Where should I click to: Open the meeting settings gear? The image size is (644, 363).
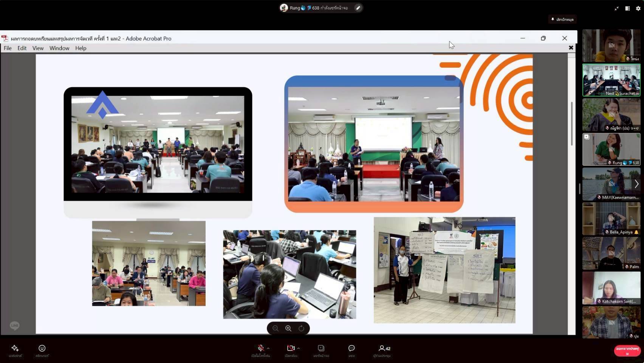tap(638, 8)
